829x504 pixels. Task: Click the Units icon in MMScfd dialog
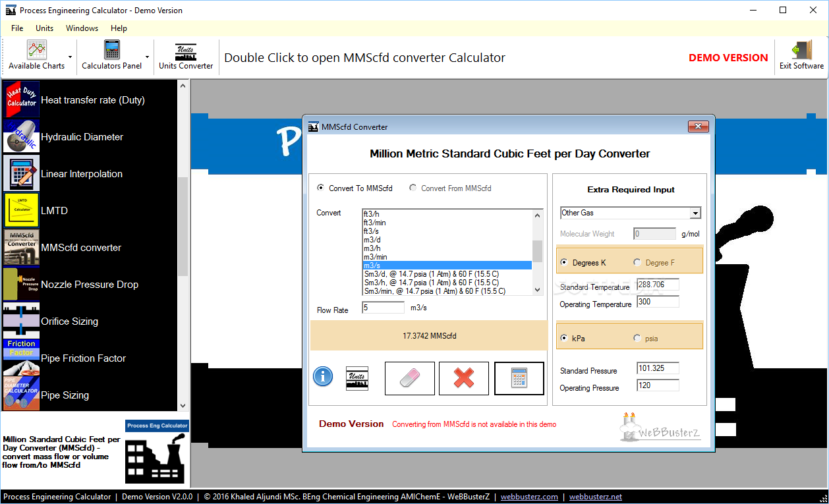coord(357,378)
